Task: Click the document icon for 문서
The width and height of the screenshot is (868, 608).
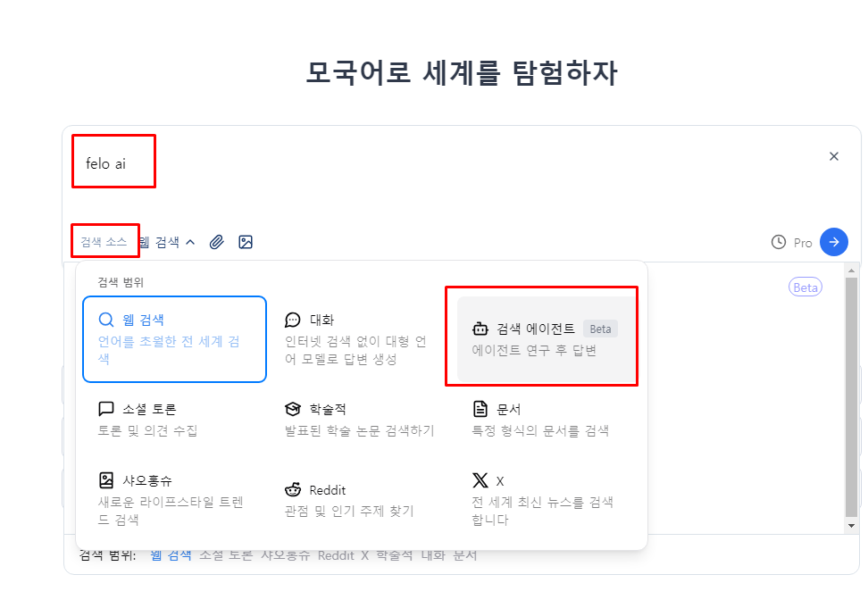Action: coord(480,409)
